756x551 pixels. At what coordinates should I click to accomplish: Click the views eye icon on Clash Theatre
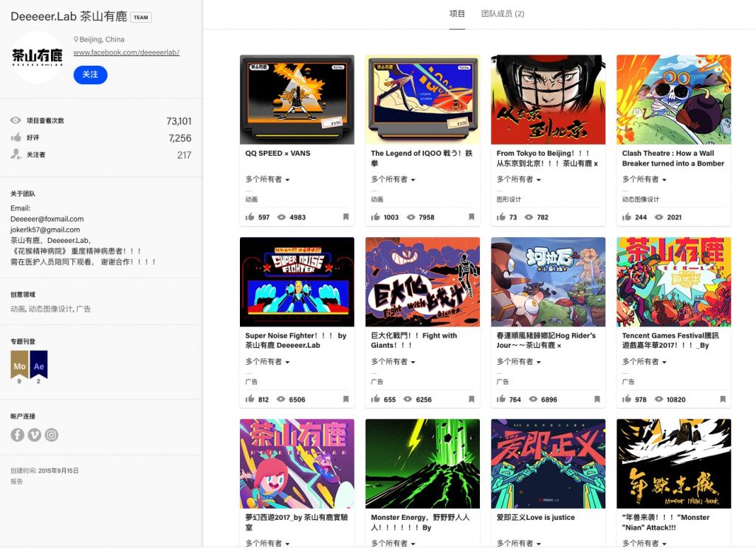(x=659, y=217)
